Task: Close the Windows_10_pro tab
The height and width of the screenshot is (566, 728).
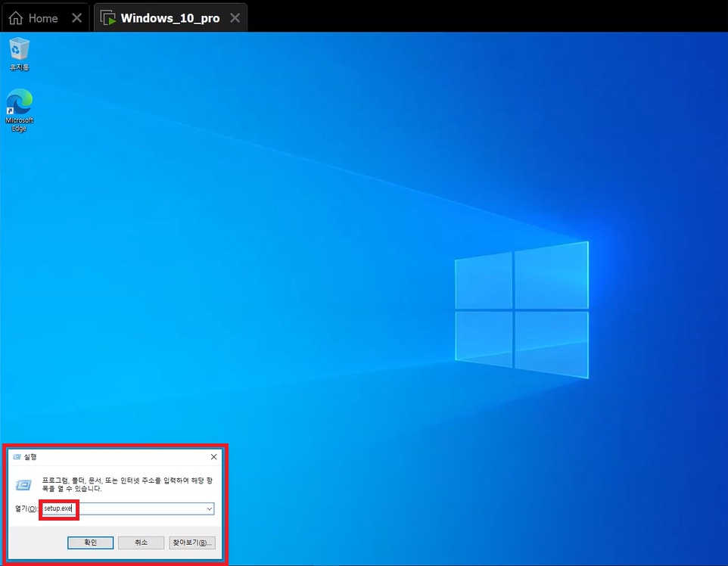Action: pos(235,17)
